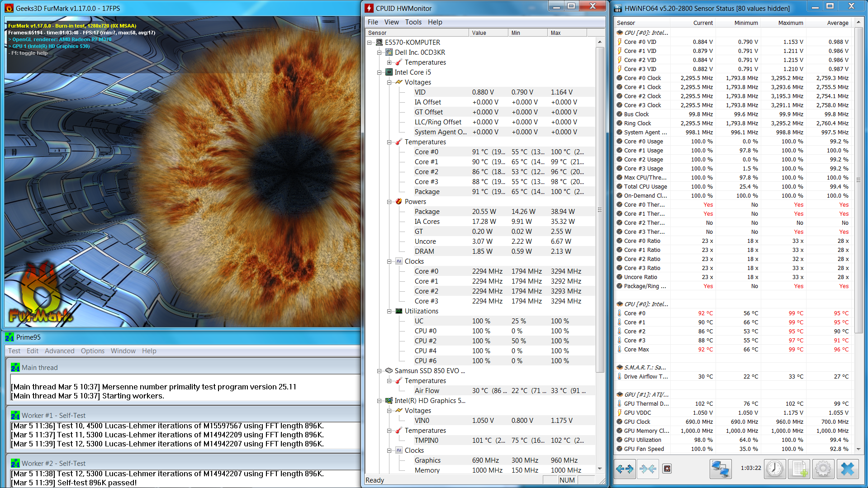
Task: Click HWiNFO collapse-columns inward arrows button
Action: [647, 469]
